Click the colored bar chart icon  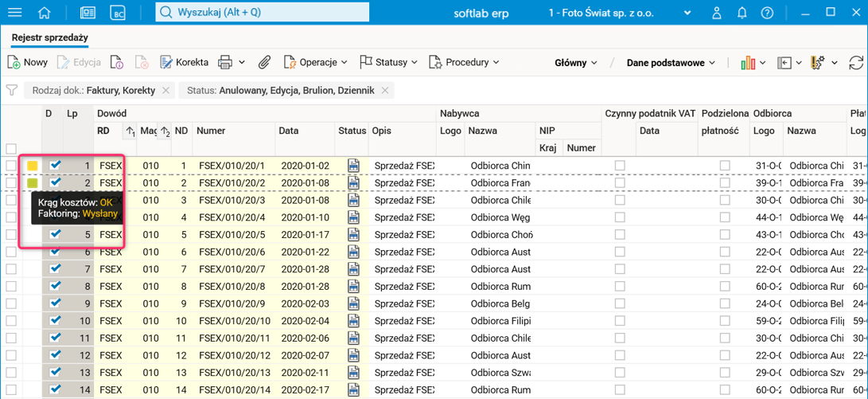pyautogui.click(x=747, y=63)
